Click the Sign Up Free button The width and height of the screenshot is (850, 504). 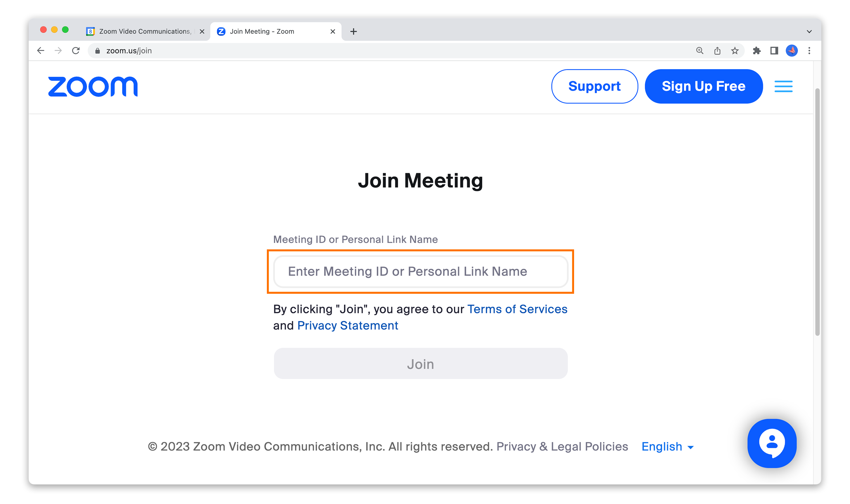point(704,86)
